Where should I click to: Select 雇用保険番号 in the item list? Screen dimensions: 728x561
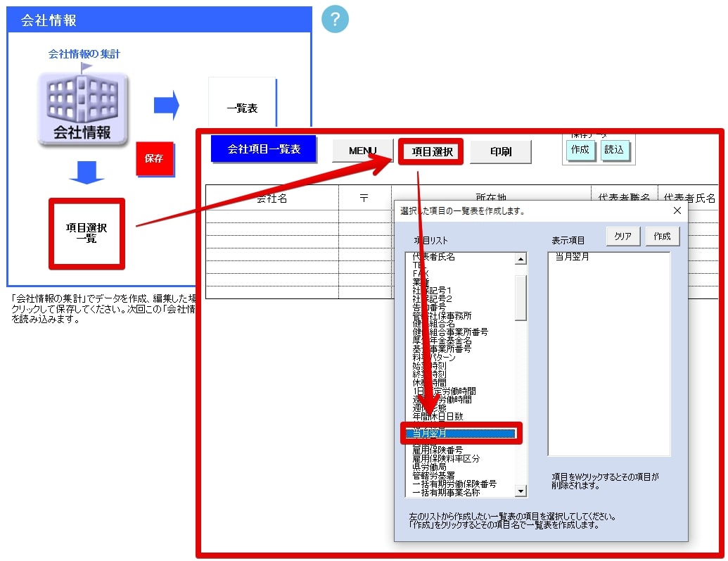[438, 450]
